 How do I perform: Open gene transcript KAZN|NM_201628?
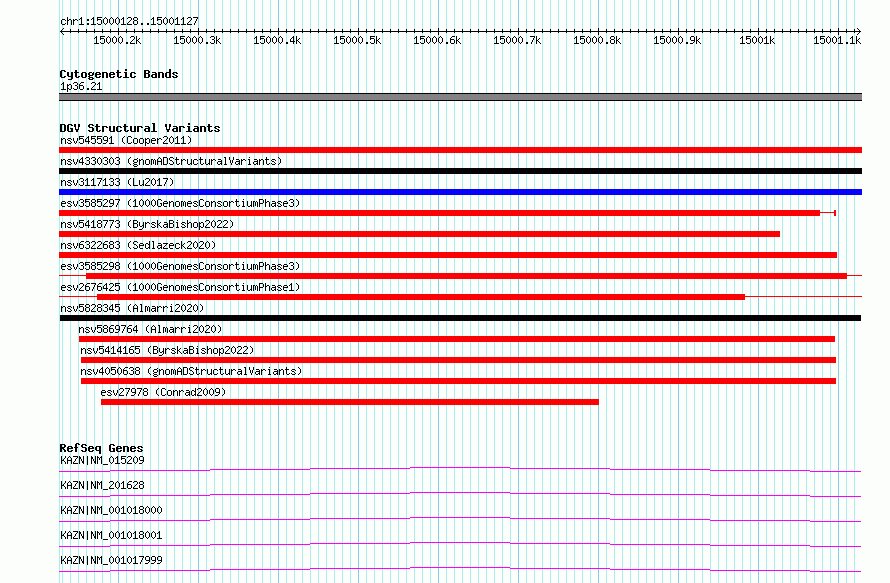pos(102,485)
